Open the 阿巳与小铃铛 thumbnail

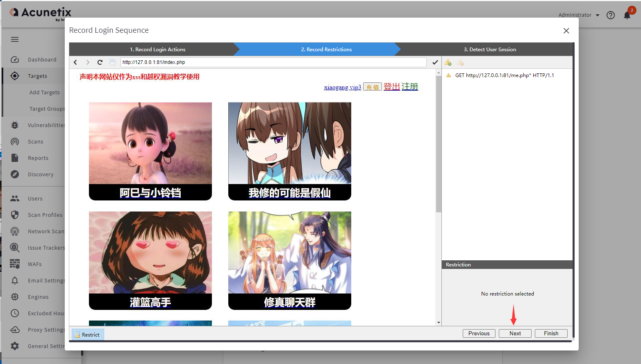(150, 151)
